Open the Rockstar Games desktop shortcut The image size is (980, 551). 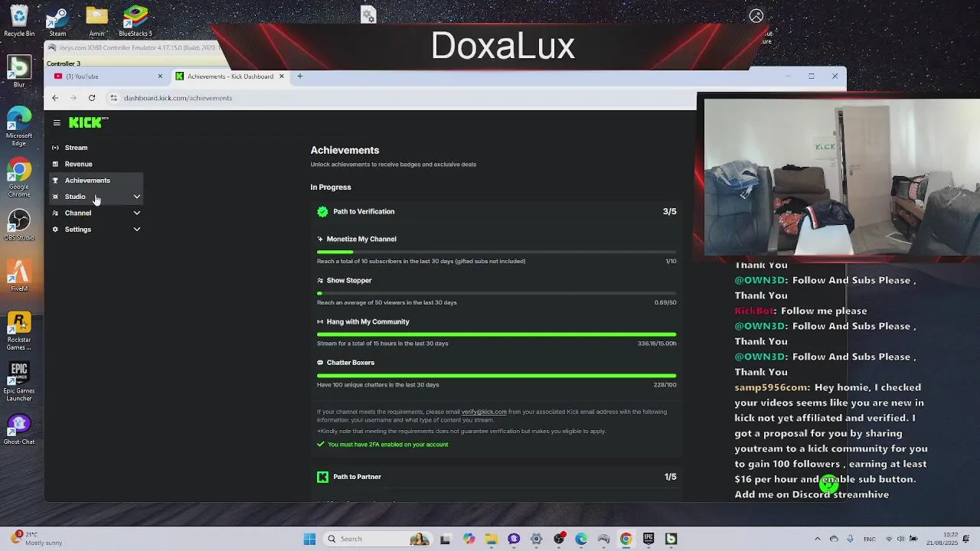tap(19, 331)
